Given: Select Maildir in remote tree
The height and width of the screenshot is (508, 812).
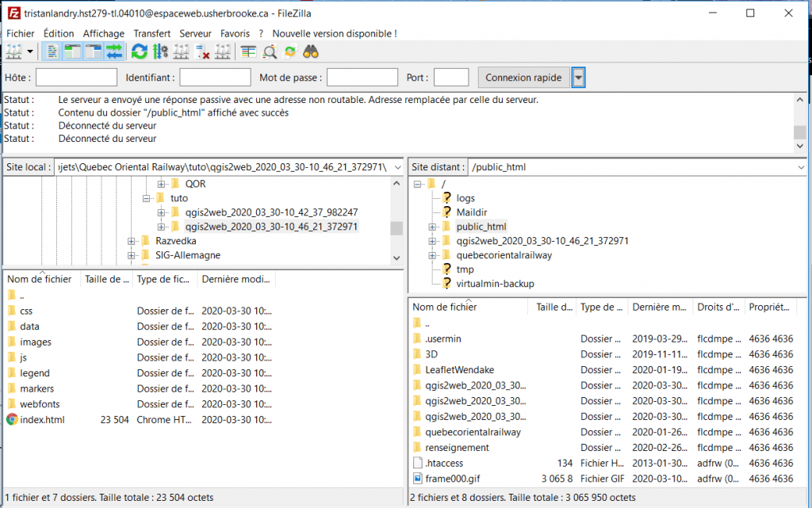Looking at the screenshot, I should 471,212.
